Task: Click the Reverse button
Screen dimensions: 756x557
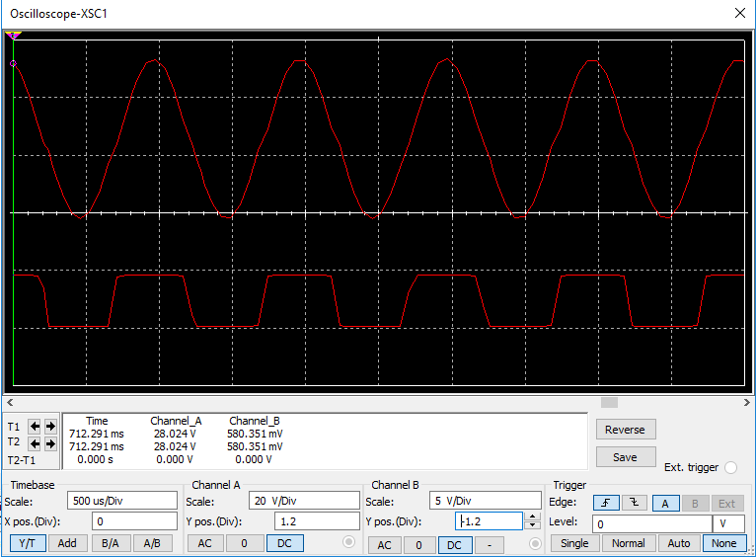Action: (625, 430)
